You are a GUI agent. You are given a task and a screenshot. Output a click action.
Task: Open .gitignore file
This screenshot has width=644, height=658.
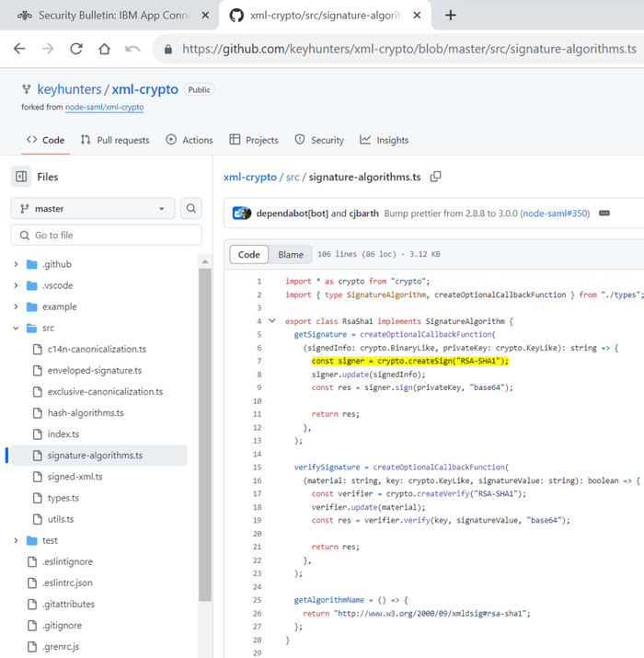click(62, 625)
